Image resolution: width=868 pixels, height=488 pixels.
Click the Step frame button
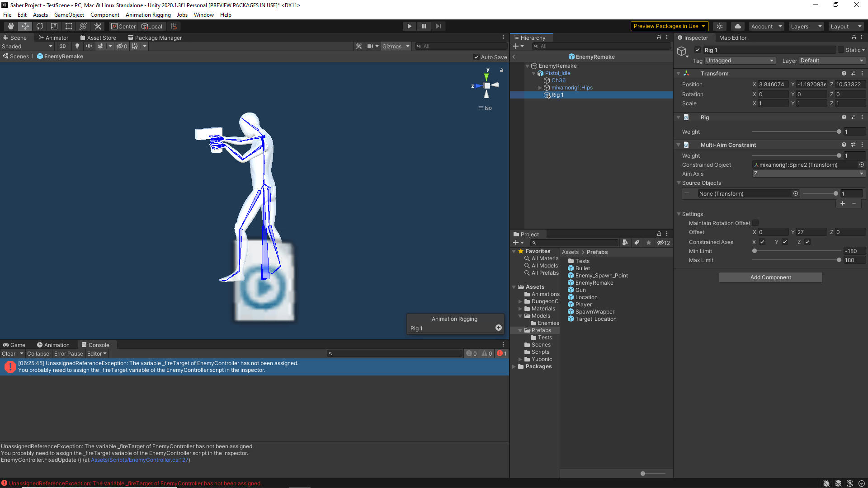point(438,26)
